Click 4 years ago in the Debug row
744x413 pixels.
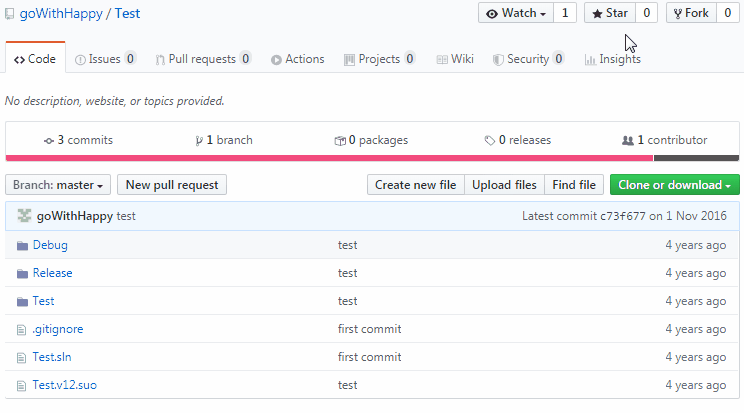(696, 245)
